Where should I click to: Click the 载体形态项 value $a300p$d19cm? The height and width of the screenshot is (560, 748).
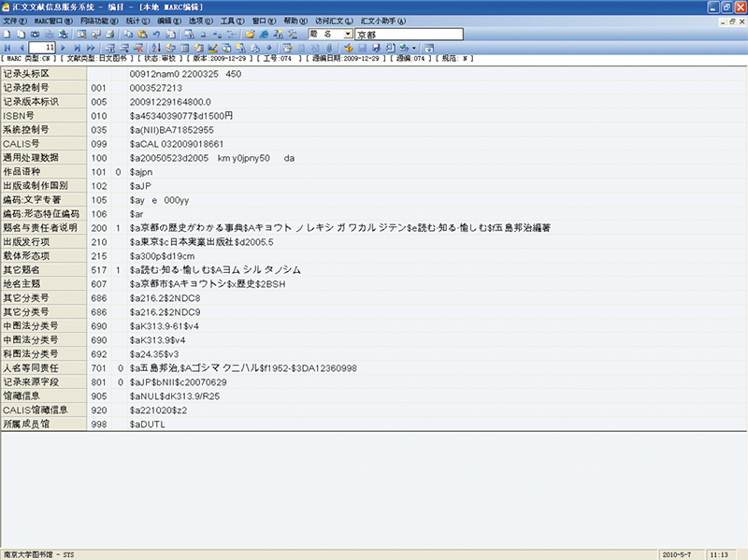point(162,256)
